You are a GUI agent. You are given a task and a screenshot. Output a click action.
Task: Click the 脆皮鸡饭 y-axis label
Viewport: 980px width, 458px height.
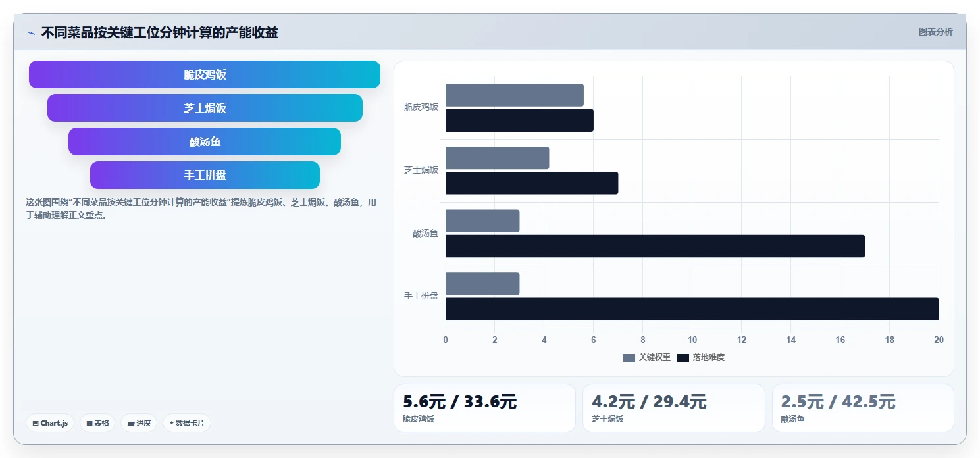tap(421, 107)
